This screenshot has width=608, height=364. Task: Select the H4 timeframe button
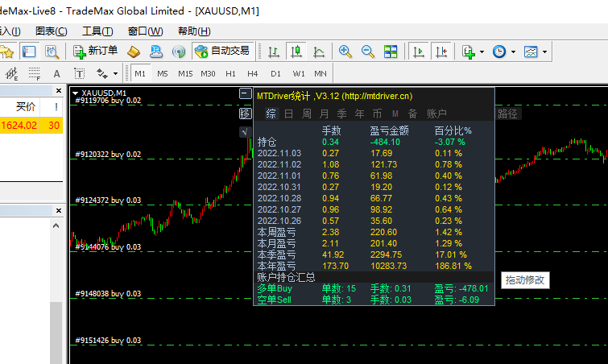pyautogui.click(x=253, y=74)
